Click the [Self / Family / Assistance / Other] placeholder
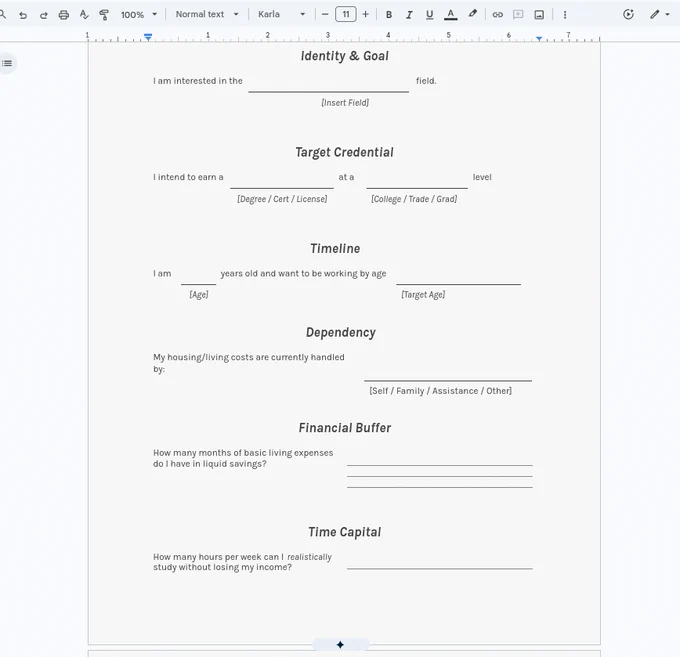The image size is (680, 657). 441,391
